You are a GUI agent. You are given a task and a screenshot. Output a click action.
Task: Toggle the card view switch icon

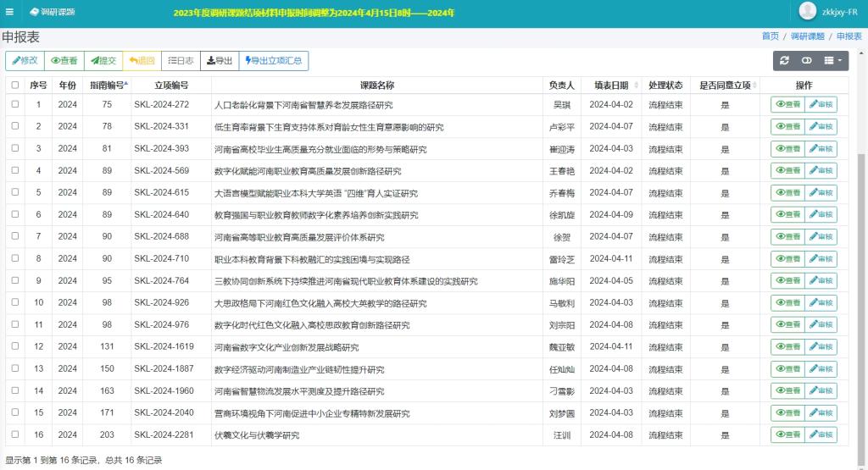807,61
